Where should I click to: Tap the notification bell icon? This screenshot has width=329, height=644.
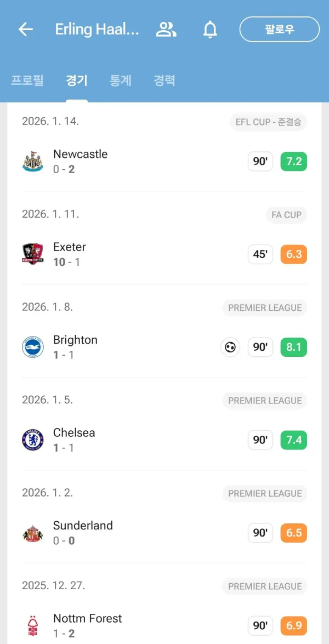pyautogui.click(x=211, y=30)
